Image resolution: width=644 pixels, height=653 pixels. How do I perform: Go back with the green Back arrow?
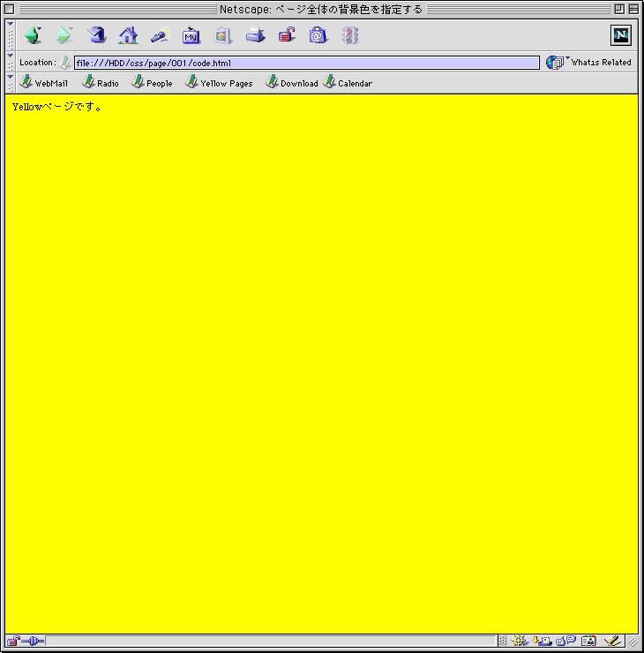(x=32, y=35)
